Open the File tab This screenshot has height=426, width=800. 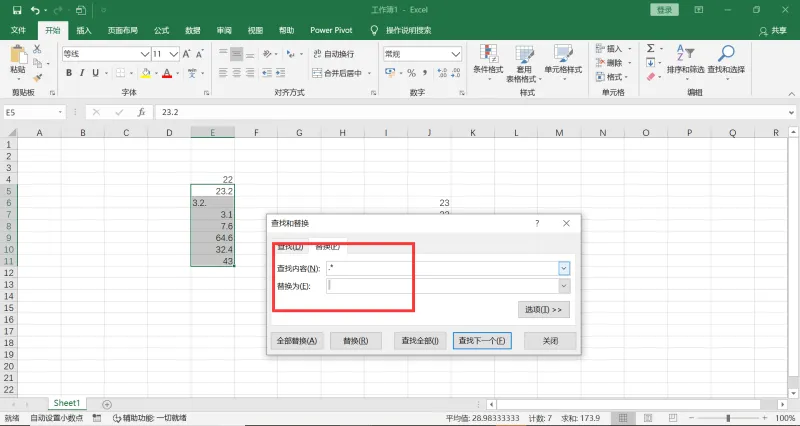tap(18, 31)
